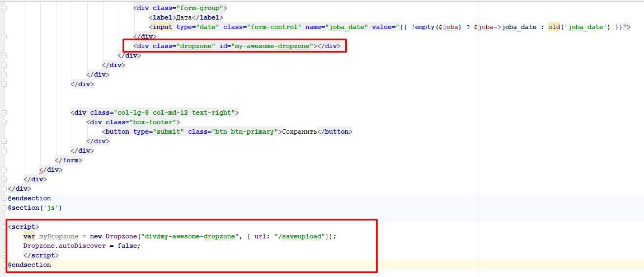This screenshot has height=277, width=644.
Task: Click the false value on autoDiscover line
Action: point(126,246)
